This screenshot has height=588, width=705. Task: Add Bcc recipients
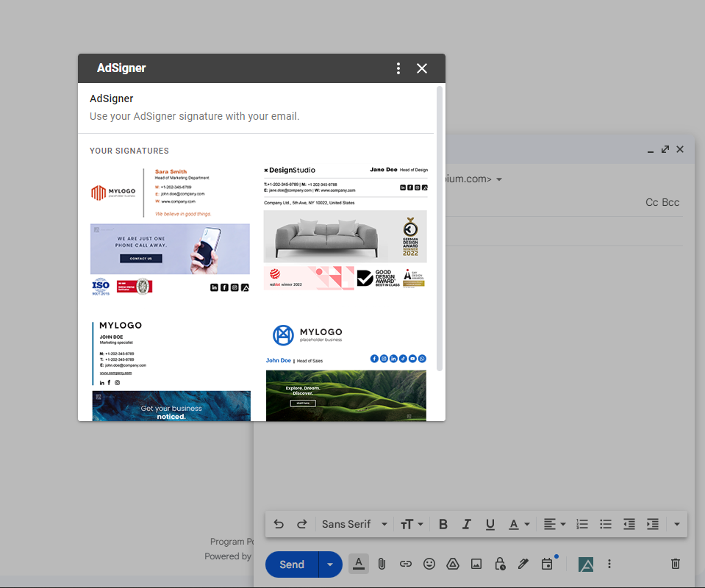[671, 202]
